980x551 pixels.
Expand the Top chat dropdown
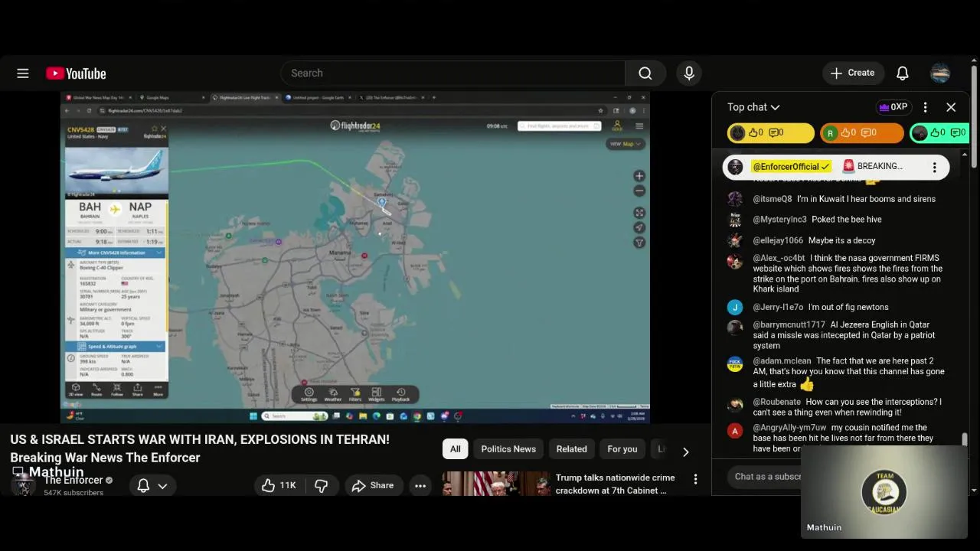point(753,107)
